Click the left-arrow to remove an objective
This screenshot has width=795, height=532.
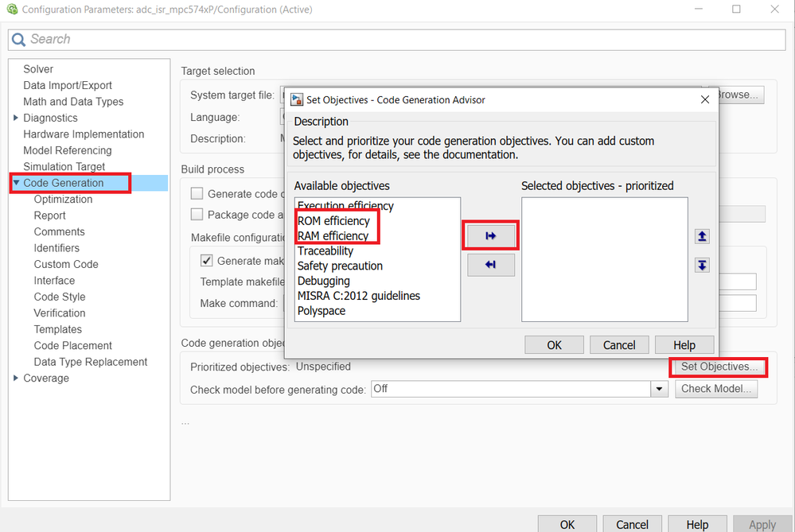tap(490, 265)
